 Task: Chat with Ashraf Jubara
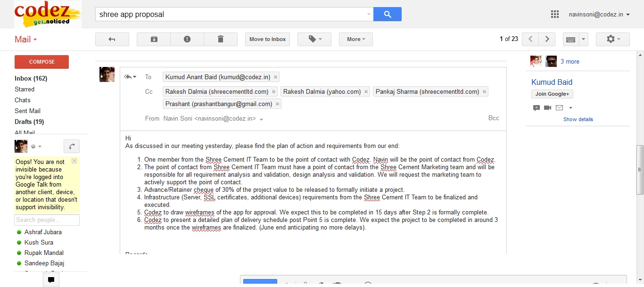pyautogui.click(x=43, y=232)
